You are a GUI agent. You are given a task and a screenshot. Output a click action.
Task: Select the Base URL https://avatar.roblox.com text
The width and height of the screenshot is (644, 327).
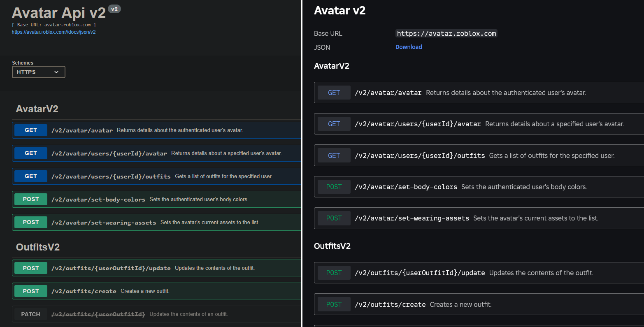tap(446, 34)
